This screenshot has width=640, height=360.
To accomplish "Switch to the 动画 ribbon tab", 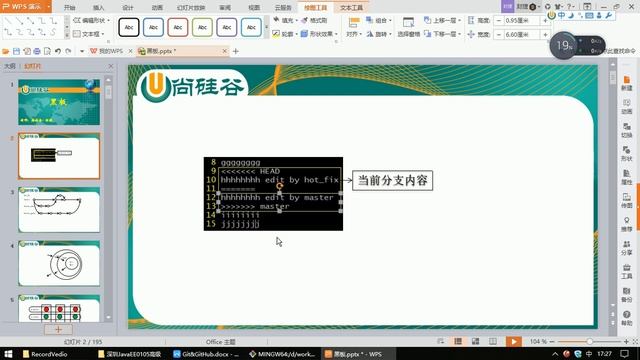I will 157,7.
